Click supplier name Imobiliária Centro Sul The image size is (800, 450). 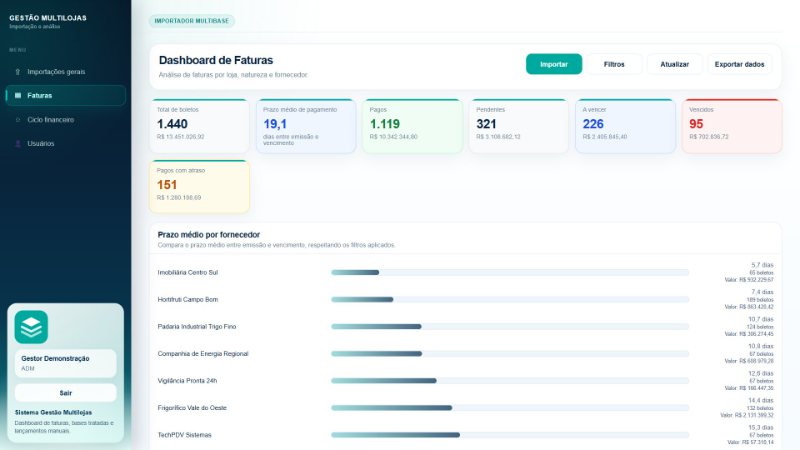click(x=188, y=272)
